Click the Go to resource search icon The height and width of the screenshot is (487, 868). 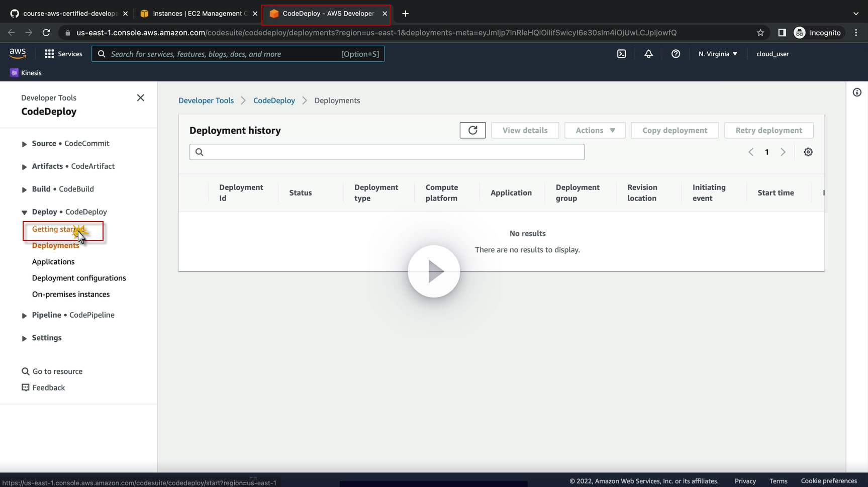point(26,371)
